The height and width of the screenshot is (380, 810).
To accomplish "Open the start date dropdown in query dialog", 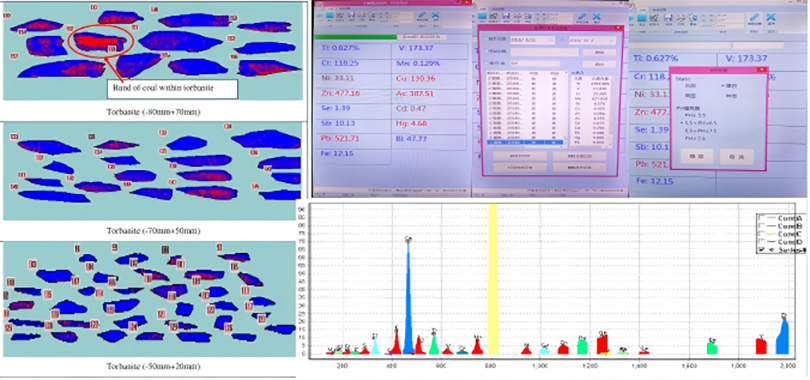I will click(x=550, y=40).
